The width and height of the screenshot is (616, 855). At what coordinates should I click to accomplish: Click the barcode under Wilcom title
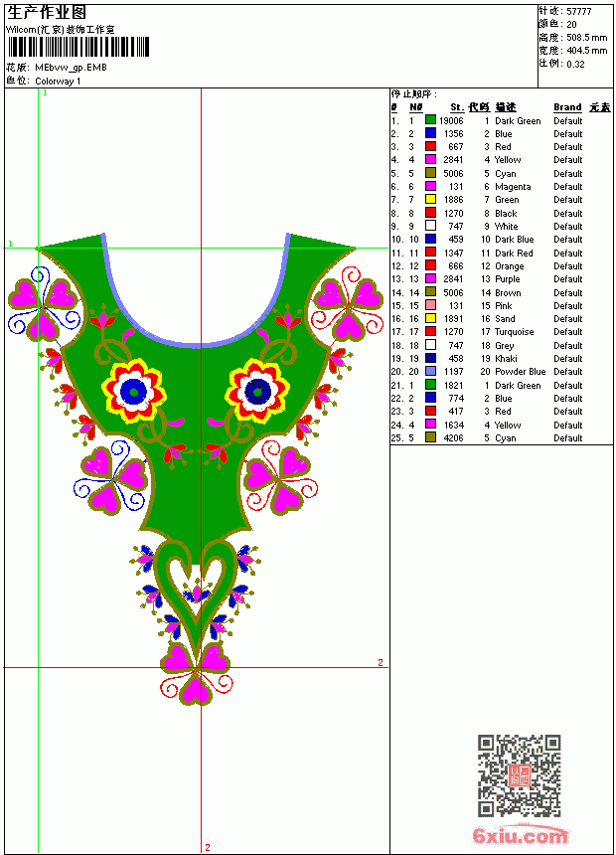(x=78, y=47)
